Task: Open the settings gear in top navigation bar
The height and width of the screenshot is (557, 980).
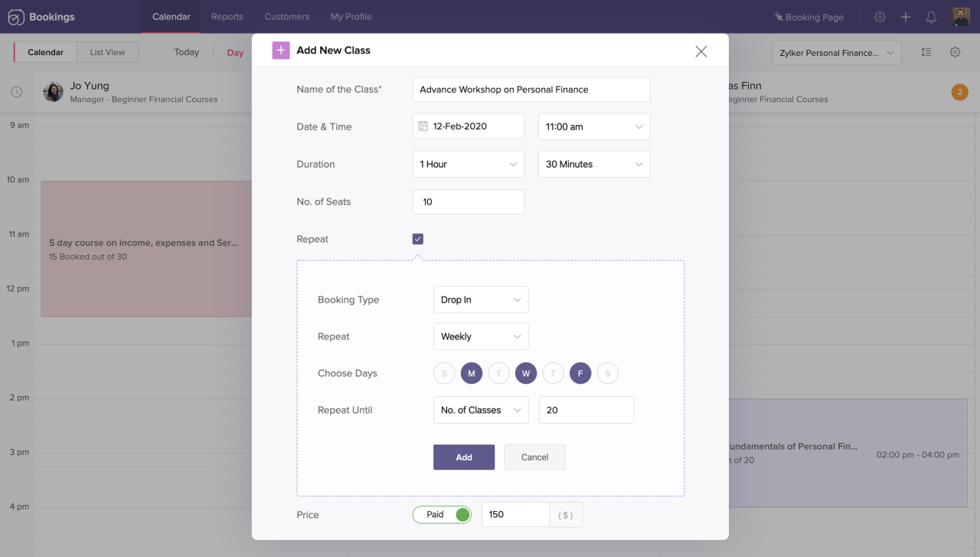Action: pos(880,17)
